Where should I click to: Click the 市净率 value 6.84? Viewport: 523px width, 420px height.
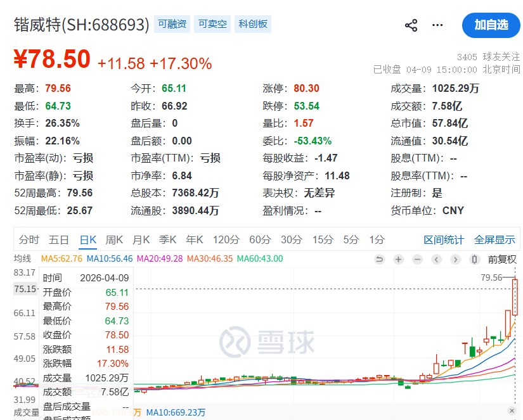click(x=182, y=175)
